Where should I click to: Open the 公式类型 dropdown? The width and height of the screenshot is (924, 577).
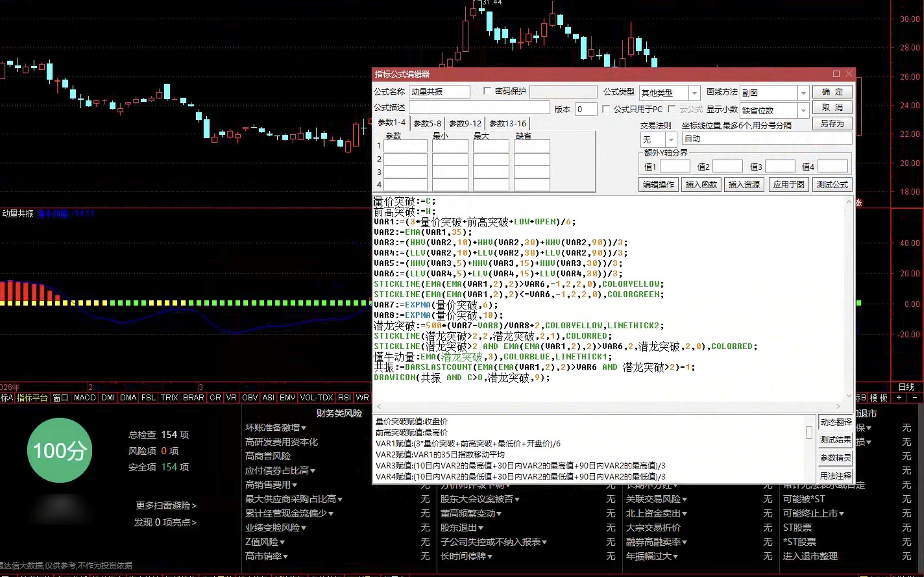click(694, 93)
